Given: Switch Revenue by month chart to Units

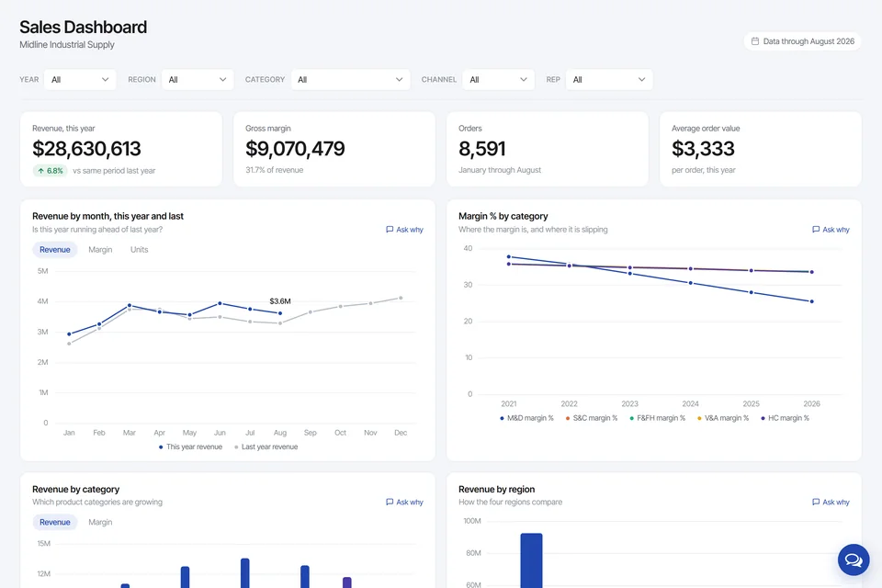Looking at the screenshot, I should (x=139, y=249).
